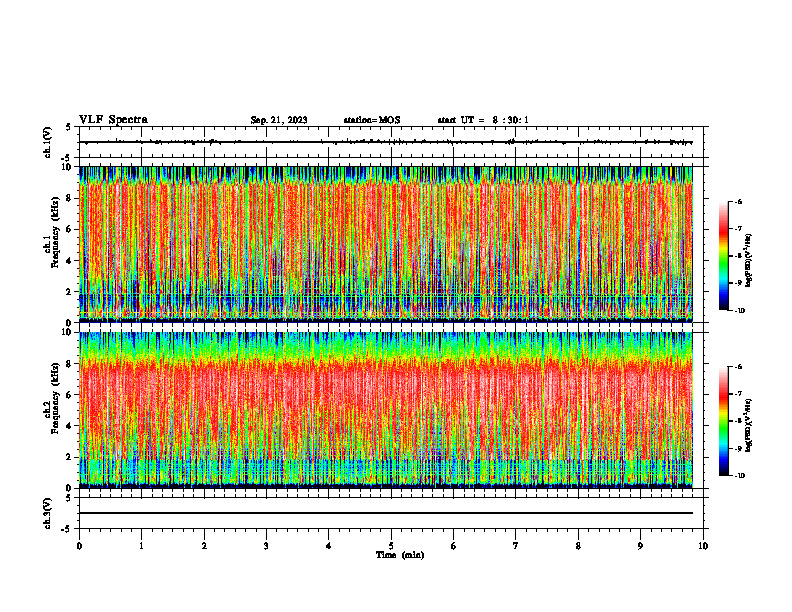Click the ch.1 spectrogram color scale bar
The height and width of the screenshot is (612, 792).
pyautogui.click(x=723, y=256)
